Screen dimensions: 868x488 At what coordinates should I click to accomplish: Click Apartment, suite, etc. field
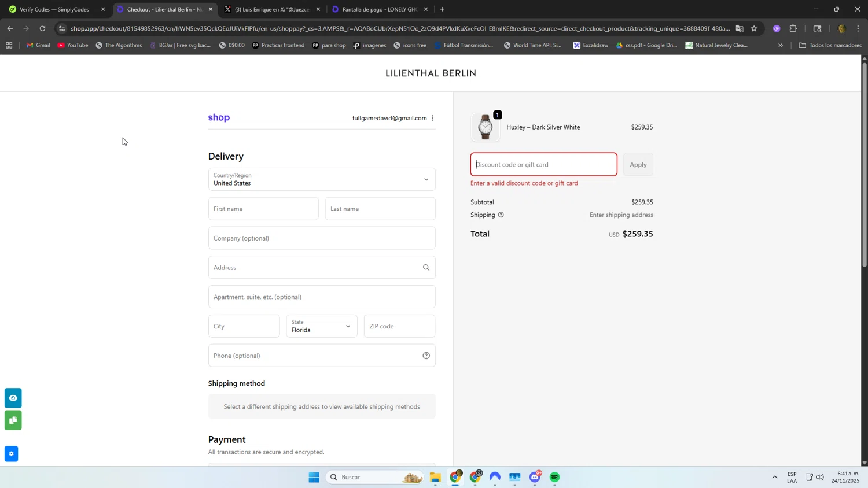322,297
